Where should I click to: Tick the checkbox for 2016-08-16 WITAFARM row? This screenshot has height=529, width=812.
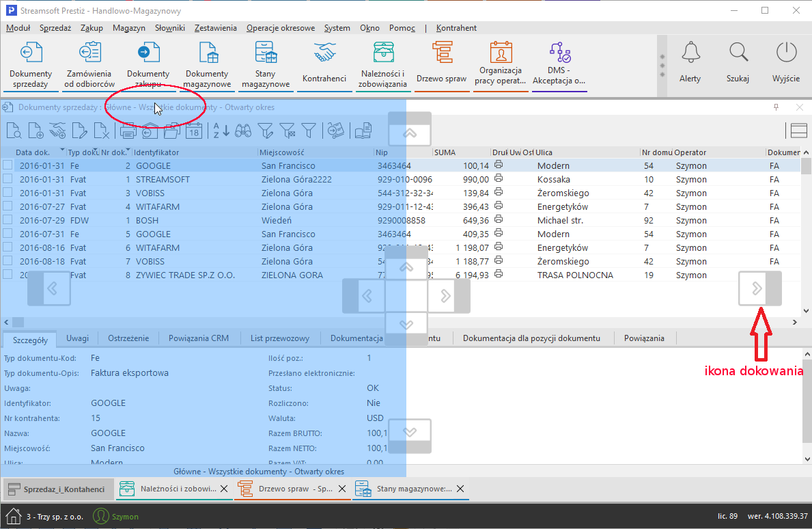pos(8,247)
